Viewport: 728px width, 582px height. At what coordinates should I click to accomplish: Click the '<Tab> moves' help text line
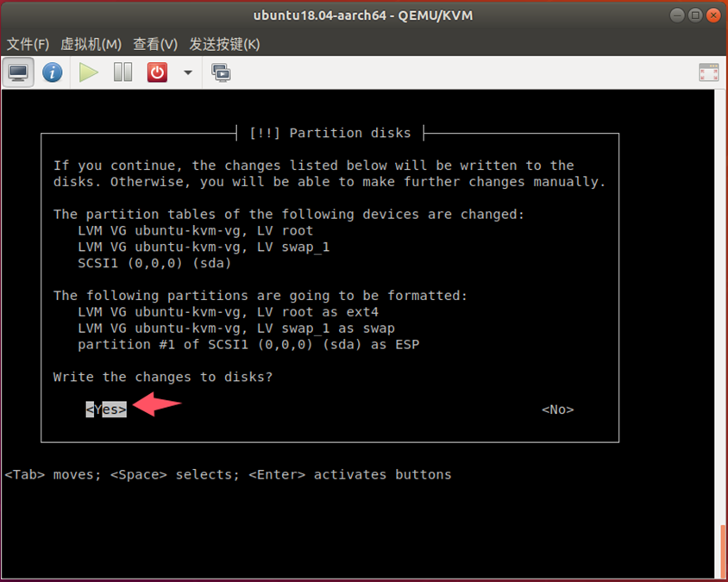[228, 474]
